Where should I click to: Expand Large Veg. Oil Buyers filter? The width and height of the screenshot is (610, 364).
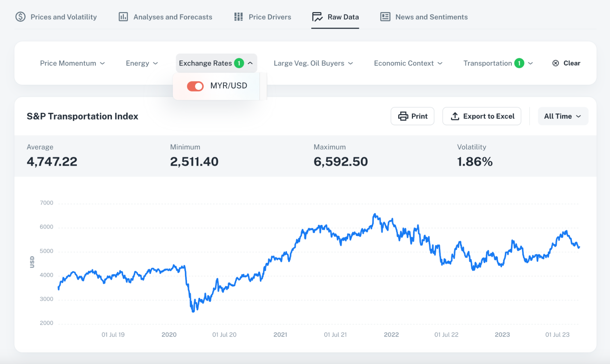click(x=313, y=63)
